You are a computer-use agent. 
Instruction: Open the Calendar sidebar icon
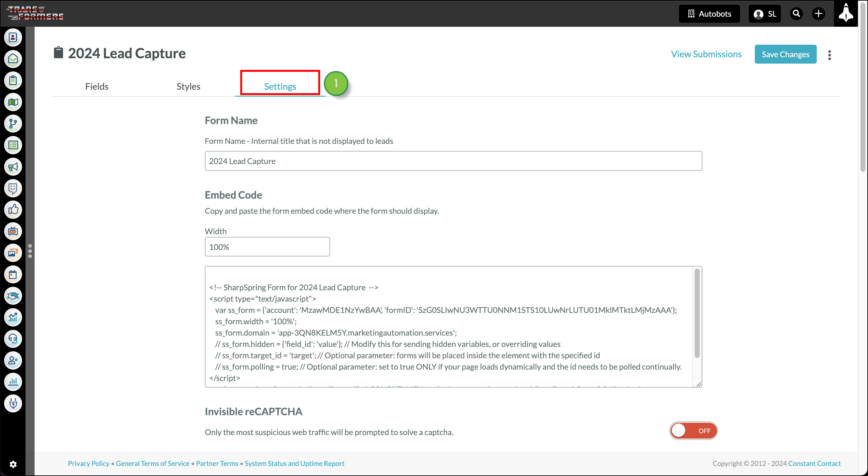(13, 275)
